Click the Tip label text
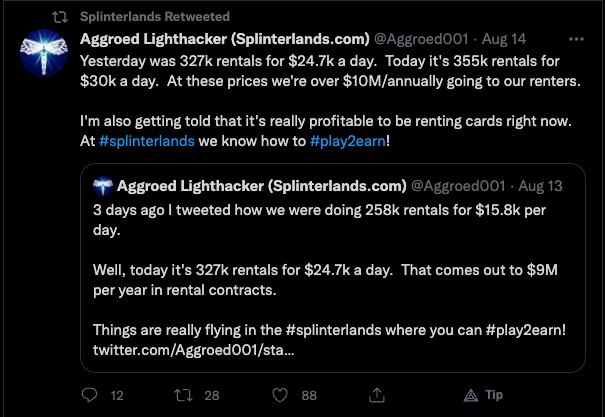 click(494, 395)
